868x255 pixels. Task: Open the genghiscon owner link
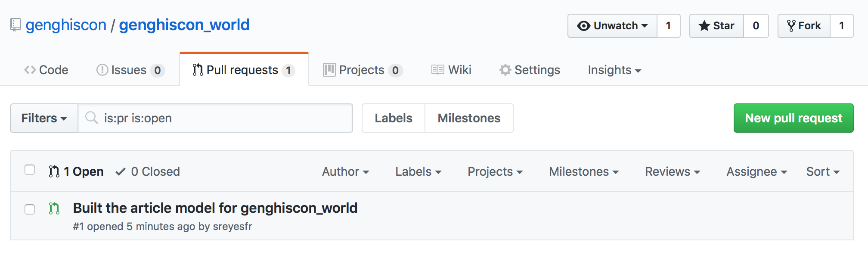[x=66, y=25]
